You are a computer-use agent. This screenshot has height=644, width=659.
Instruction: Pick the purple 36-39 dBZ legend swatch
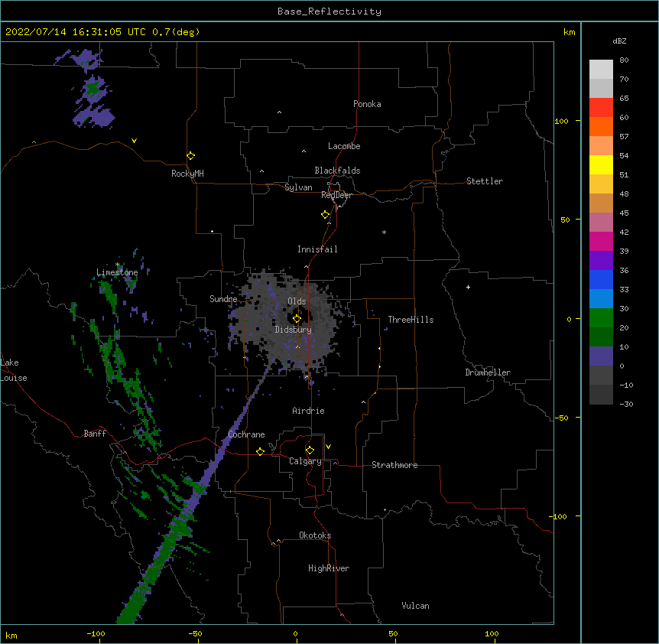pyautogui.click(x=601, y=261)
